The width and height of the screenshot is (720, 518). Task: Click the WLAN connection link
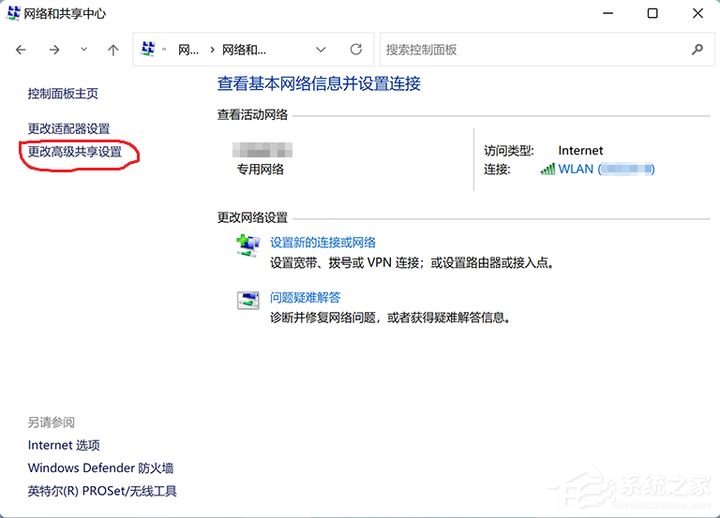pos(606,169)
